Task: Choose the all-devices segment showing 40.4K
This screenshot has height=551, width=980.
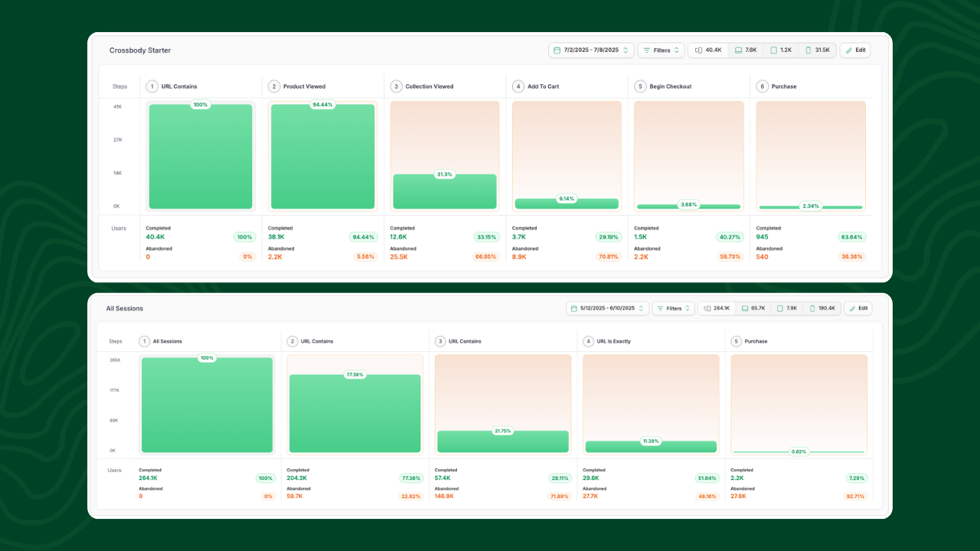Action: coord(707,50)
